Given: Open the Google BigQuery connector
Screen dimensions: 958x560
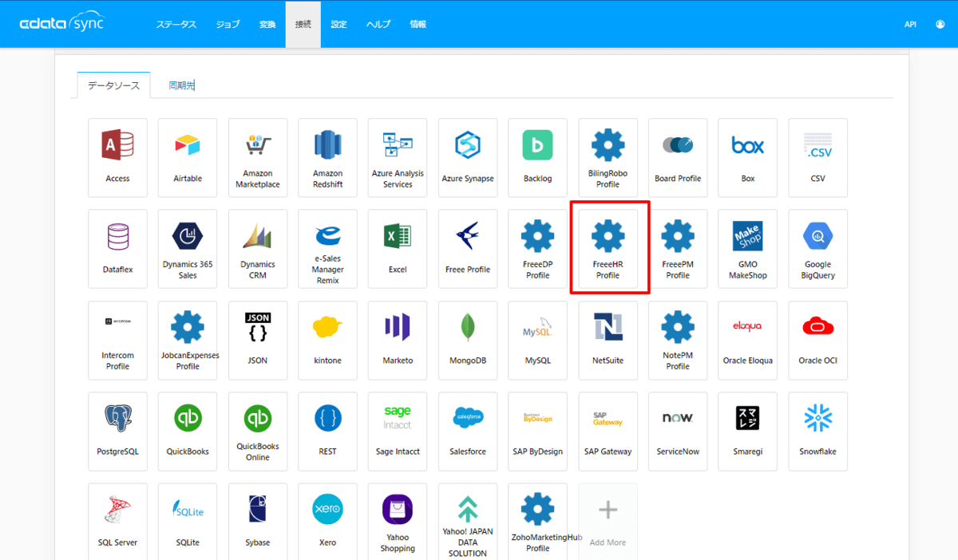Looking at the screenshot, I should click(x=818, y=249).
